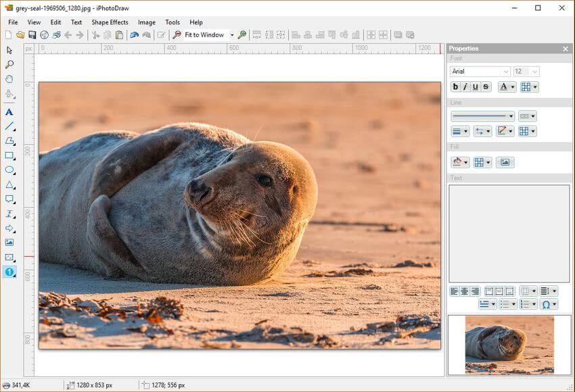Toggle strikethrough text formatting
Image resolution: width=575 pixels, height=392 pixels.
click(x=486, y=87)
